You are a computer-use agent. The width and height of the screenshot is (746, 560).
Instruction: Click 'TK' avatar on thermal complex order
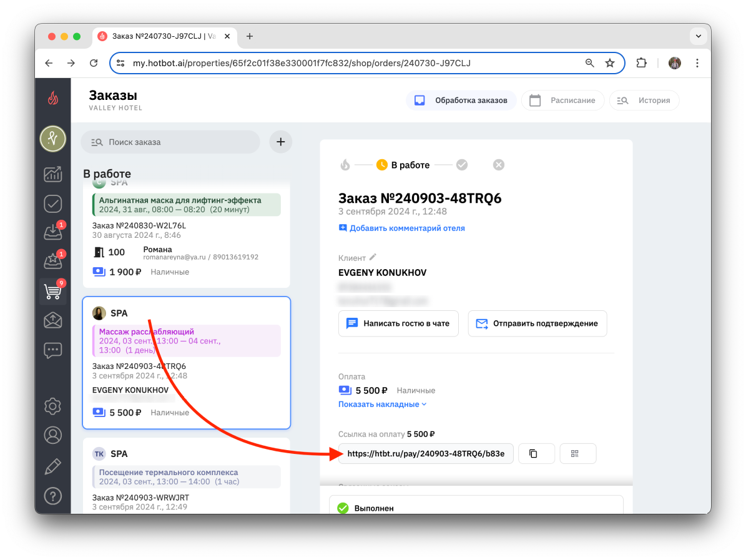(x=99, y=454)
